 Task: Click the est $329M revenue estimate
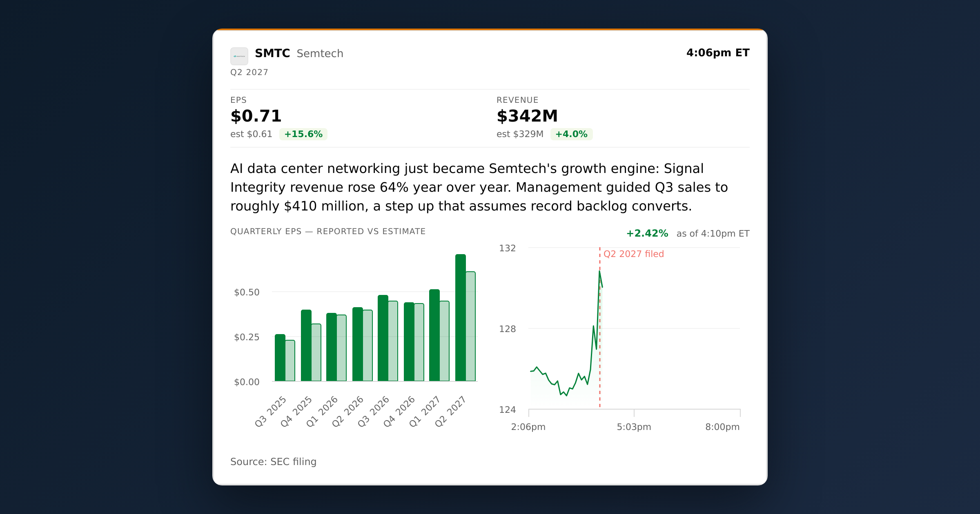point(520,134)
